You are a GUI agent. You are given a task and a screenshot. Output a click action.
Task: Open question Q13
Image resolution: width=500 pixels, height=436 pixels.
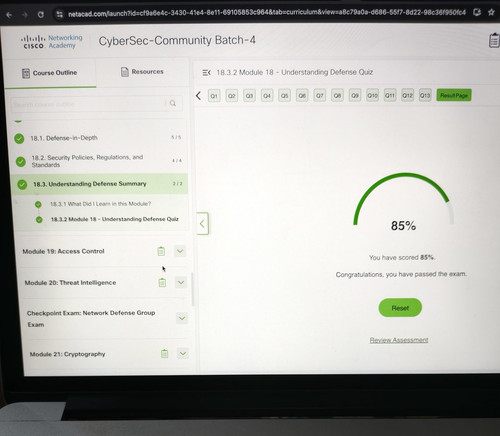(x=425, y=95)
